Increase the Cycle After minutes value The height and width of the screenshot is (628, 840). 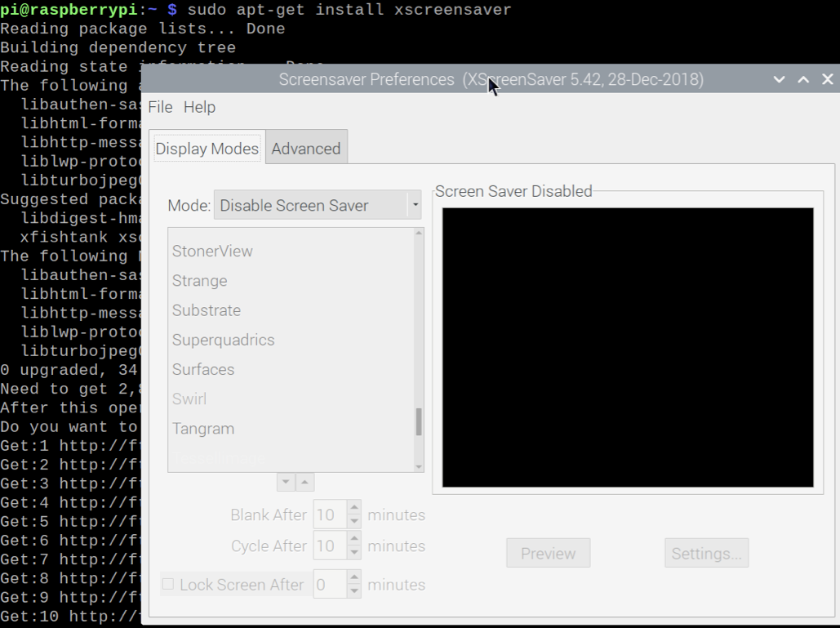[354, 539]
